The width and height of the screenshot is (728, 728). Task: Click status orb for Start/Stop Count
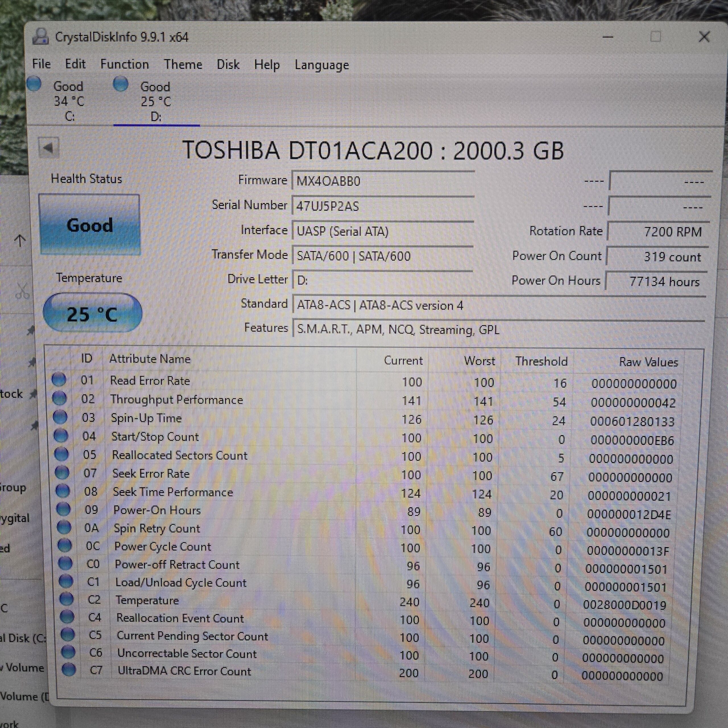click(61, 436)
